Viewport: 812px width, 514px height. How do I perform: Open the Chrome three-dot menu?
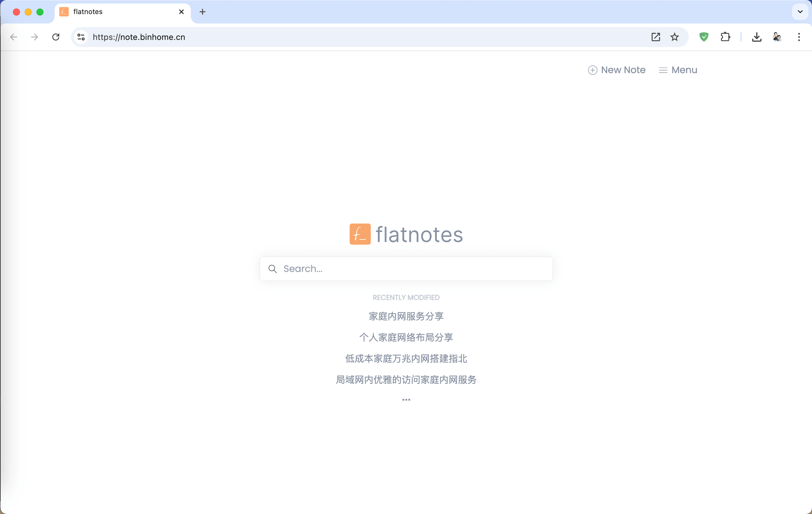click(x=799, y=37)
